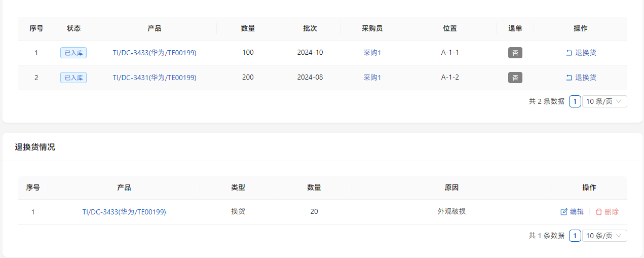Select page 1 in returns table pagination
The width and height of the screenshot is (644, 258).
click(x=575, y=236)
